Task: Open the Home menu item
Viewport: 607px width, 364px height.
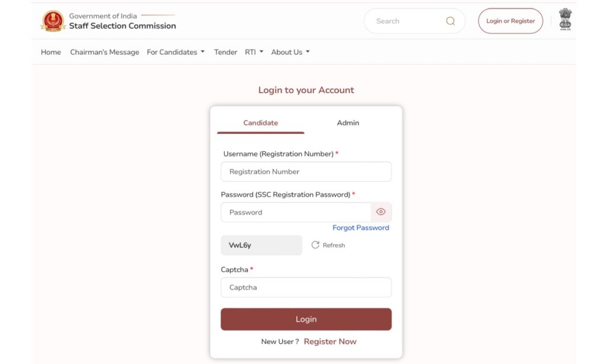Action: tap(51, 52)
